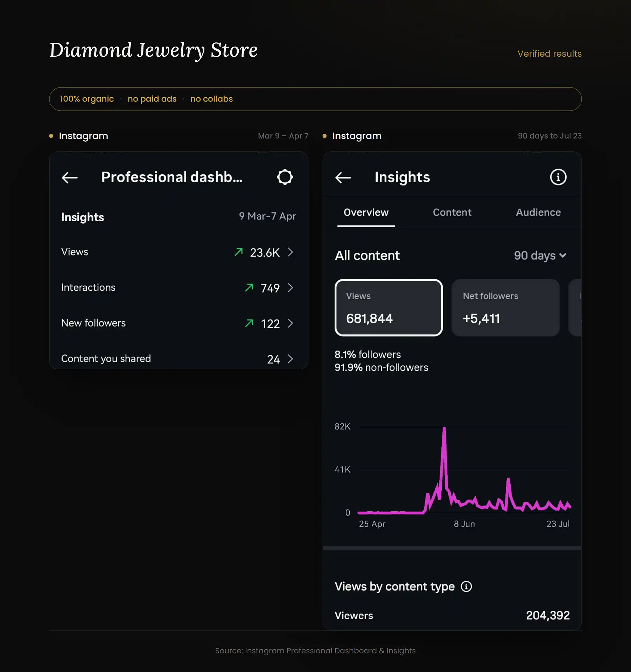This screenshot has height=672, width=631.
Task: Click the no collabs tag
Action: pos(211,99)
